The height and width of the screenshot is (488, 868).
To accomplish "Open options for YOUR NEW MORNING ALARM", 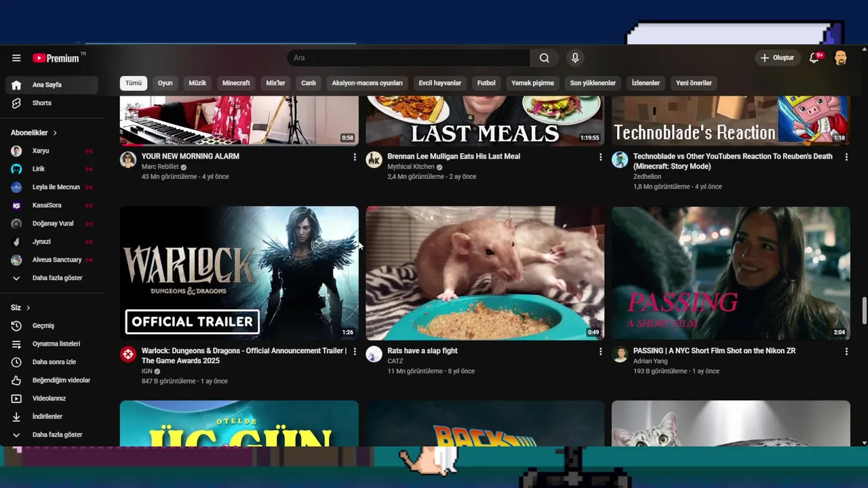I will tap(355, 157).
